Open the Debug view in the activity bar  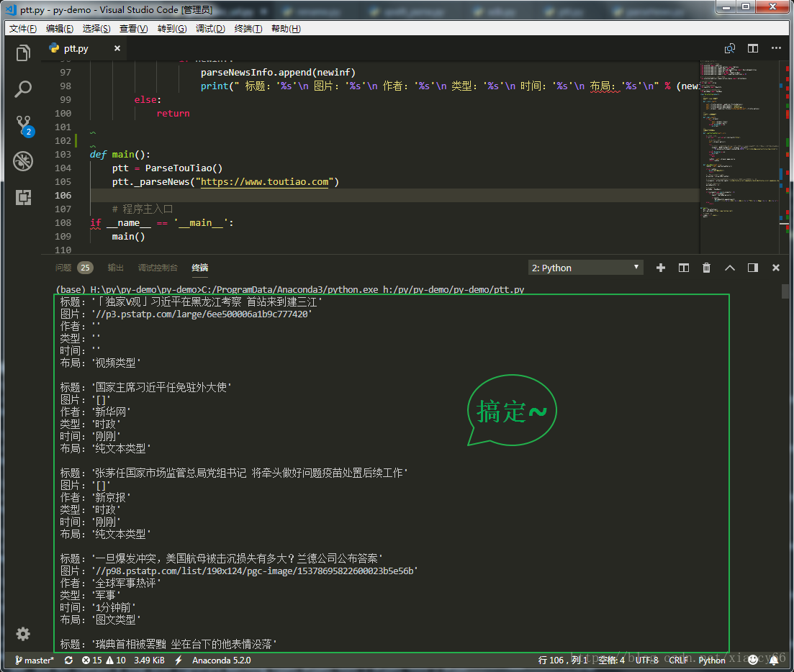(x=23, y=161)
